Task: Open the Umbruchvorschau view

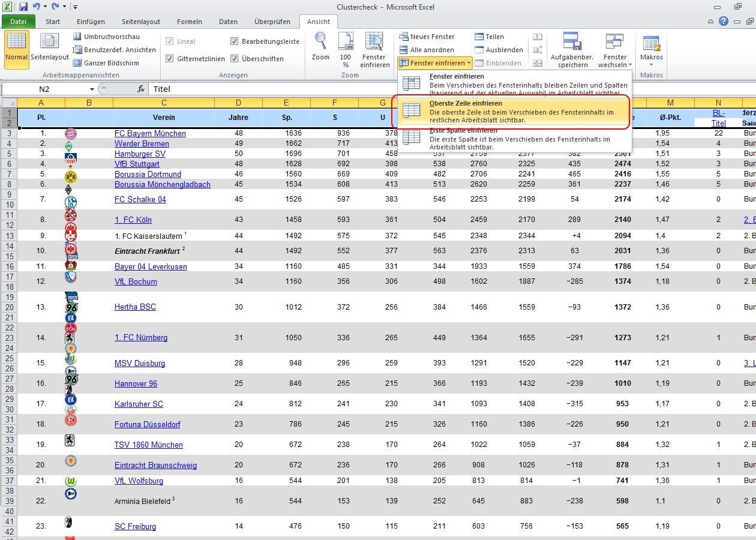Action: click(106, 37)
